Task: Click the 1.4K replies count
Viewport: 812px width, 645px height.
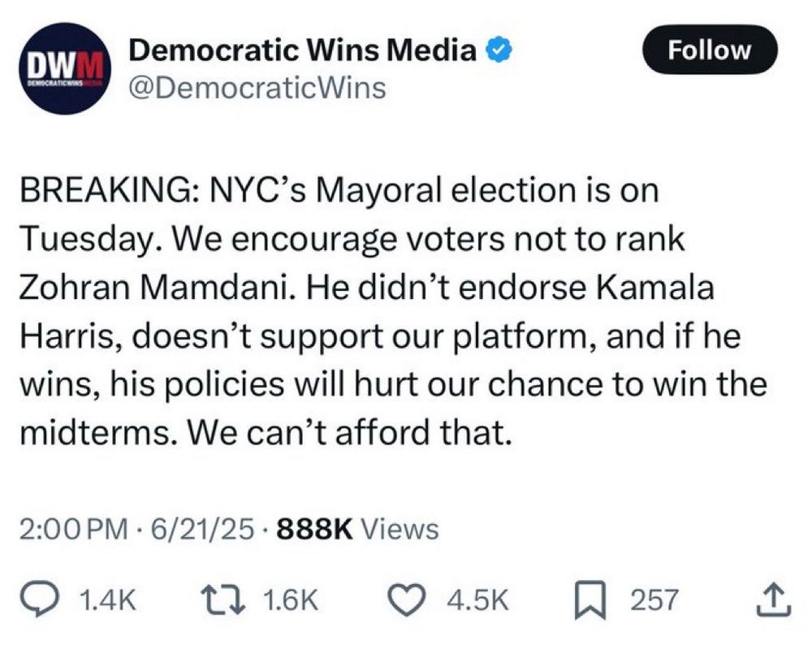Action: [x=107, y=601]
